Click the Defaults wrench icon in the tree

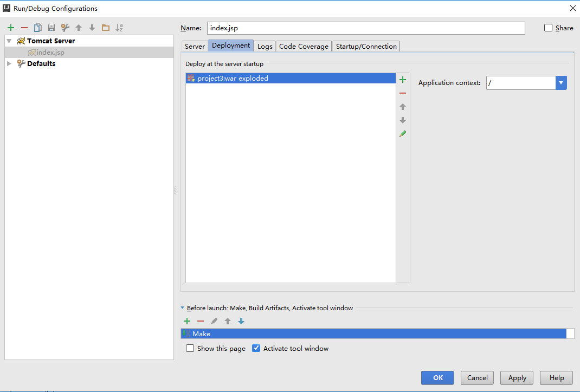[21, 63]
